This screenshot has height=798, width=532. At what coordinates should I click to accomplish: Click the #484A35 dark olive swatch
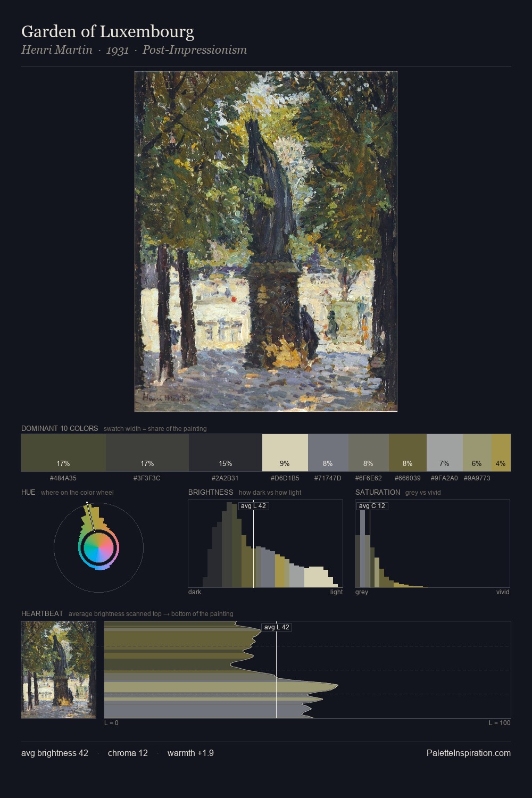tap(63, 453)
